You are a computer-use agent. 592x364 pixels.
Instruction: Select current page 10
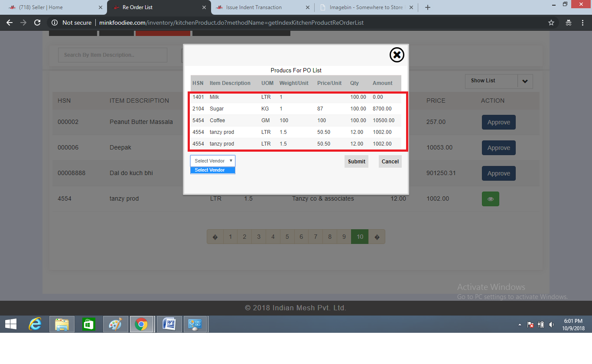[x=360, y=237]
